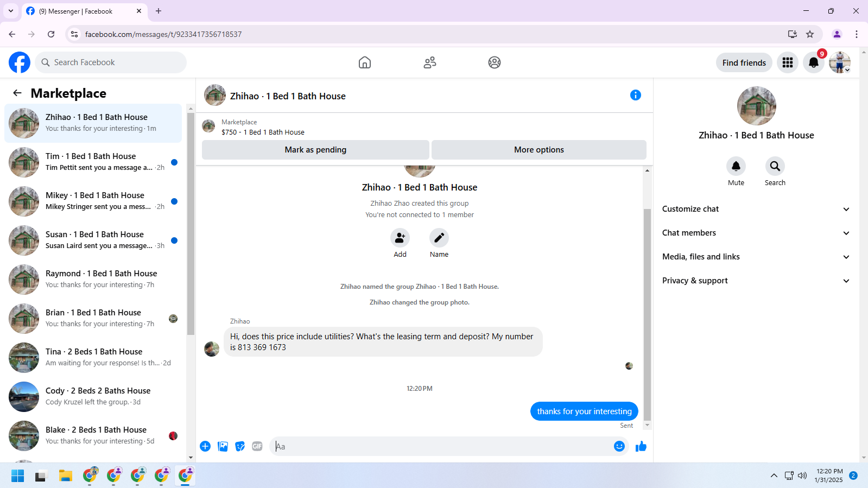Click the browser address bar URL
The height and width of the screenshot is (488, 868).
[163, 34]
